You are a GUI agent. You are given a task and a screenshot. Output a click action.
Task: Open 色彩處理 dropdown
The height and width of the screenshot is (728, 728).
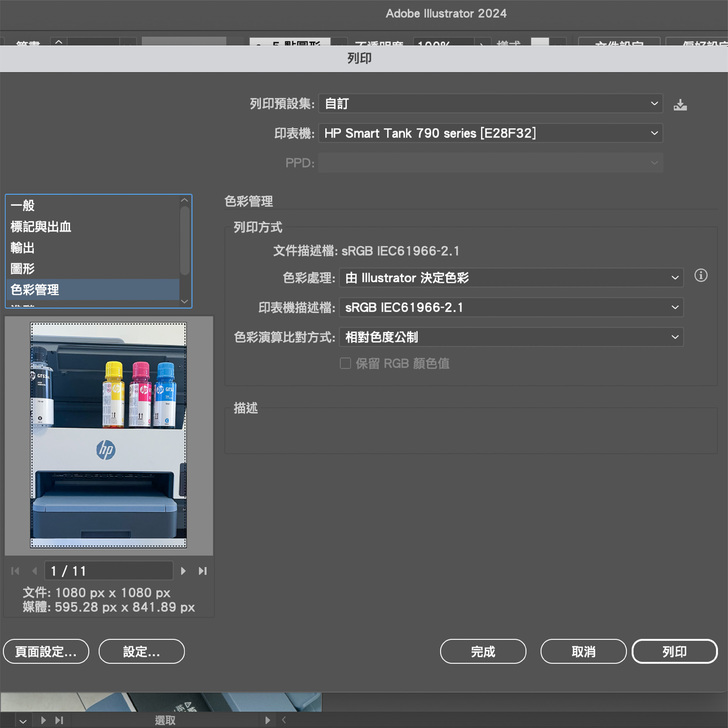click(511, 278)
